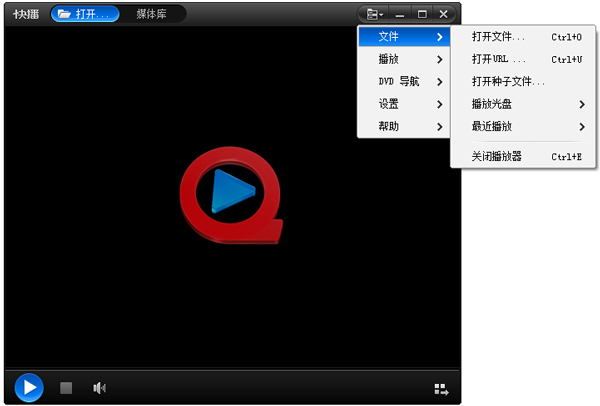Open the 帮助 submenu
The width and height of the screenshot is (600, 406).
[404, 126]
